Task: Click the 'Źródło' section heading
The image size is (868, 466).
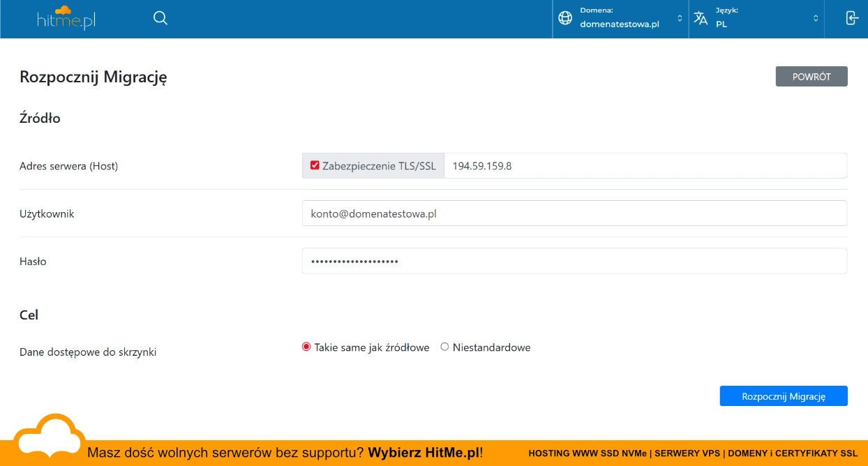Action: click(x=40, y=118)
